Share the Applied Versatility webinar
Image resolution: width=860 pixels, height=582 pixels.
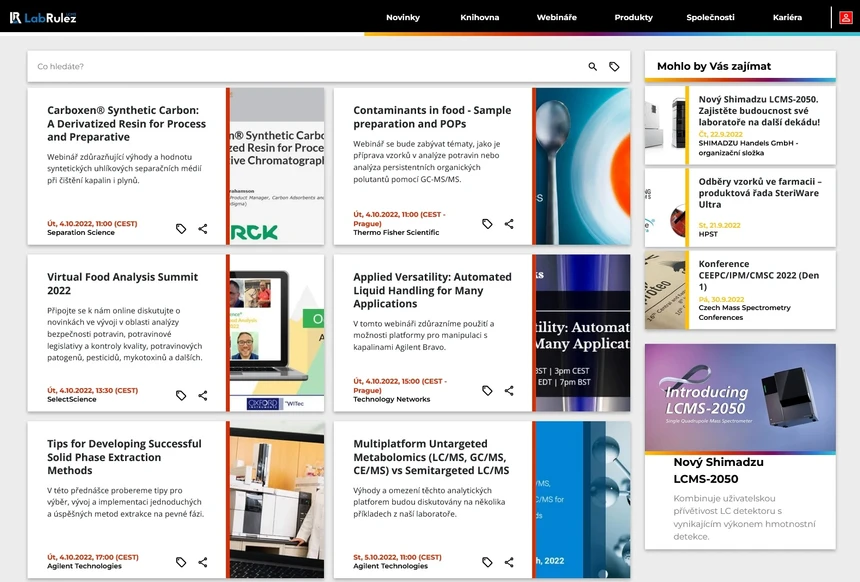coord(509,391)
